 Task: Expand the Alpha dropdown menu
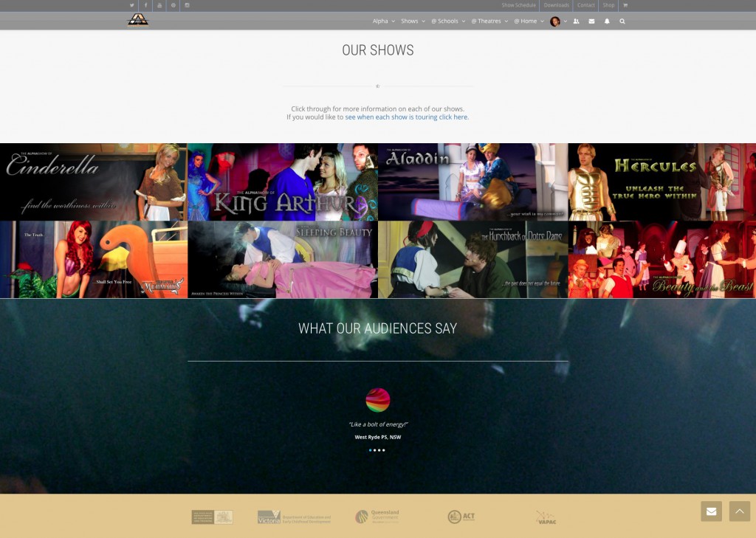(x=383, y=21)
